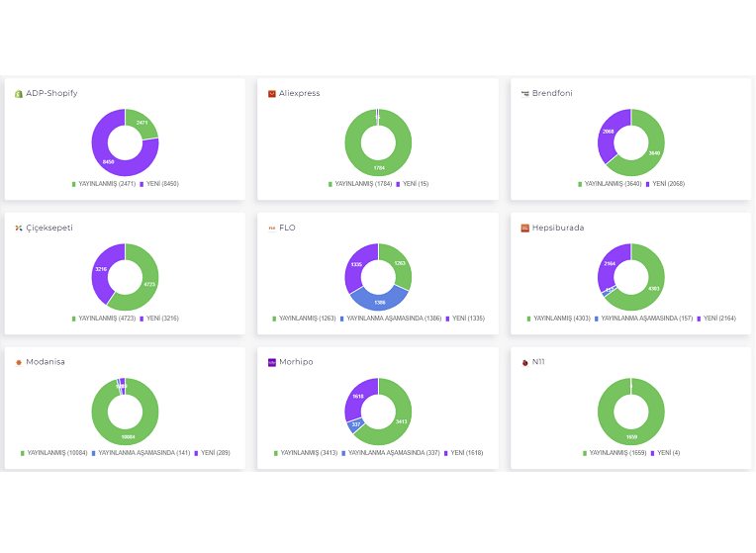This screenshot has height=553, width=756.
Task: Select green 4303 slice in Hepsiburada chart
Action: tap(653, 288)
